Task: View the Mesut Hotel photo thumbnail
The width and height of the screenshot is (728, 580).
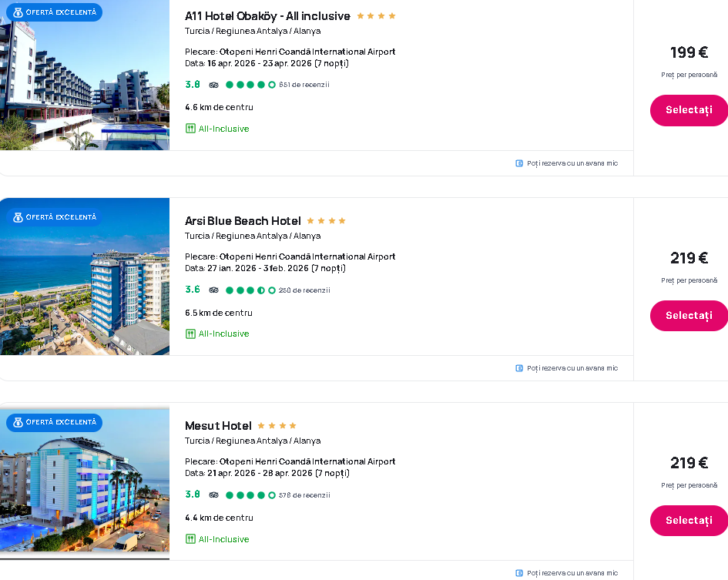Action: click(x=85, y=481)
